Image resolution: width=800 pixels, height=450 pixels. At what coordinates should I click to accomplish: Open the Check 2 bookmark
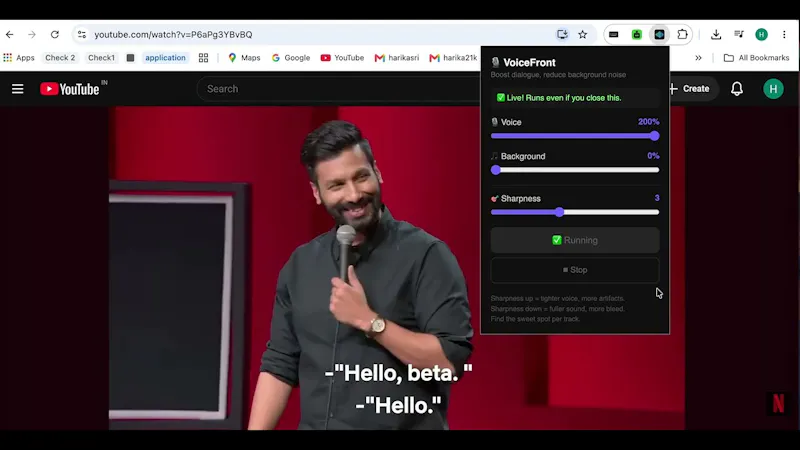pos(60,58)
